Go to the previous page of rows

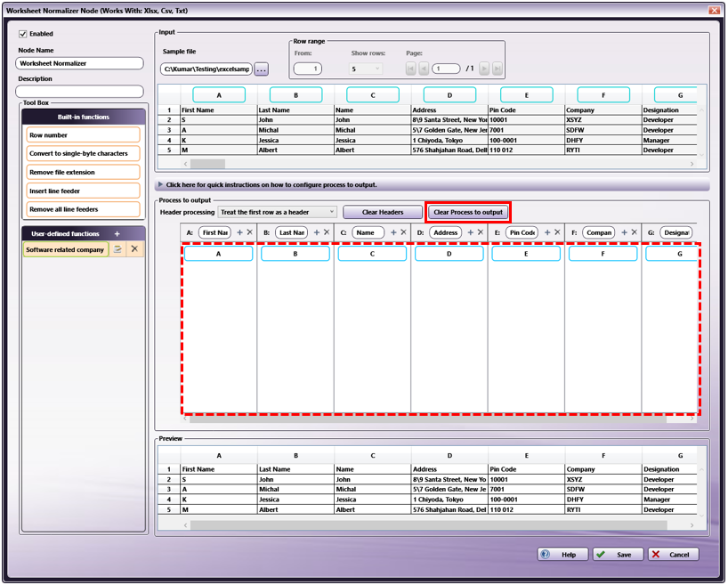coord(424,69)
